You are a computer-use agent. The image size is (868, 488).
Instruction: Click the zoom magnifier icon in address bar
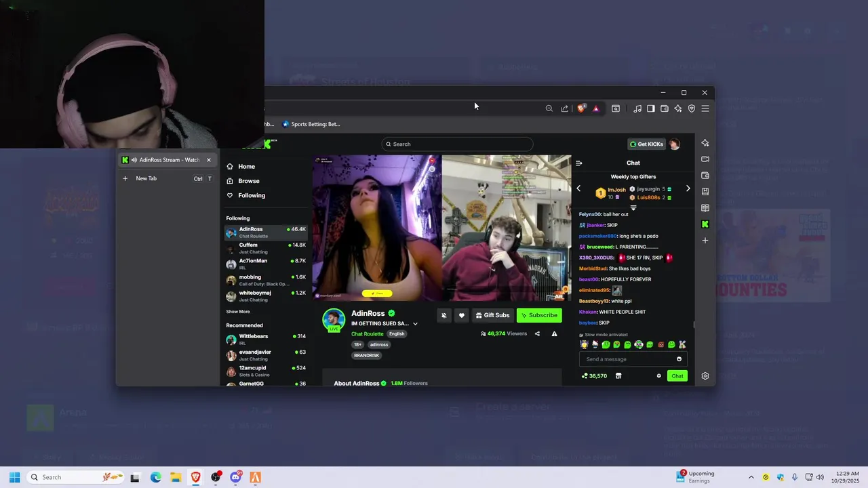[549, 108]
